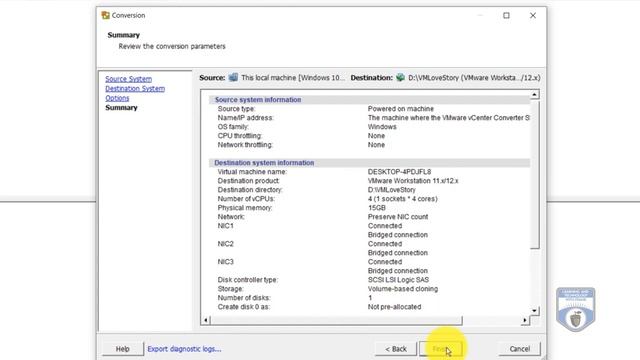Click the NIC2 row label
Image resolution: width=640 pixels, height=360 pixels.
pyautogui.click(x=226, y=244)
